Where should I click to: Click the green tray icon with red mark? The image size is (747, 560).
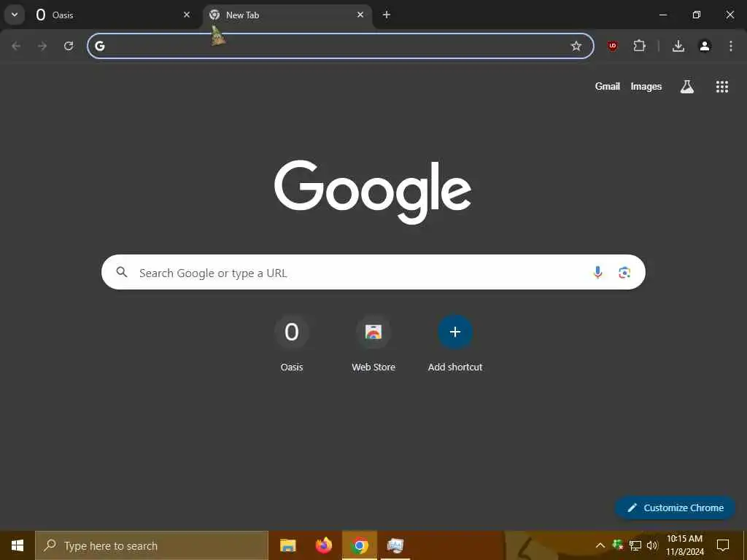(x=618, y=545)
